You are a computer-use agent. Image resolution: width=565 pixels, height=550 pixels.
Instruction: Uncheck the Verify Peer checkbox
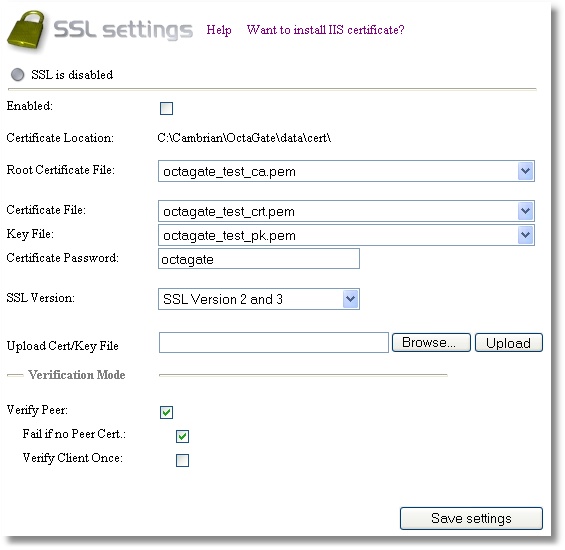coord(166,412)
